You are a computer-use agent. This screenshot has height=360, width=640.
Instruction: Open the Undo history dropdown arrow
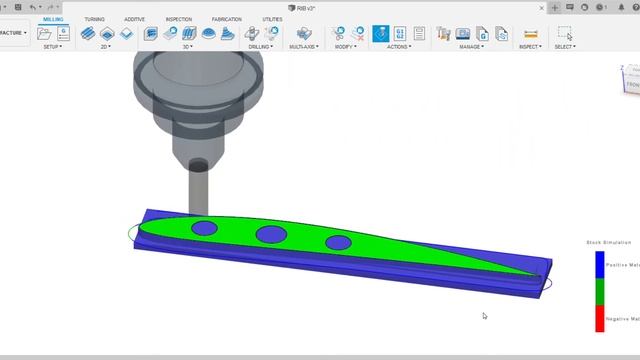click(x=40, y=7)
